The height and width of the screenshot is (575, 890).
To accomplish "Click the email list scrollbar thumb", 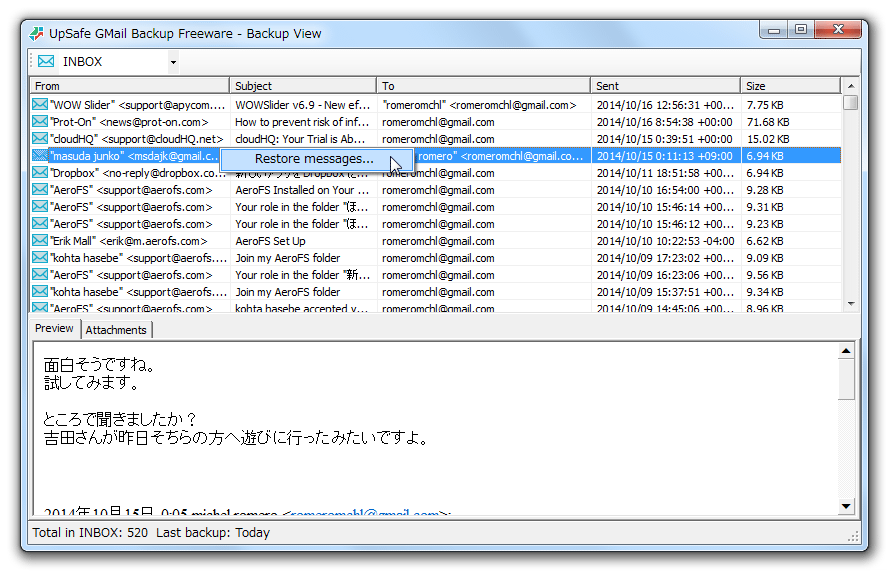I will [850, 103].
